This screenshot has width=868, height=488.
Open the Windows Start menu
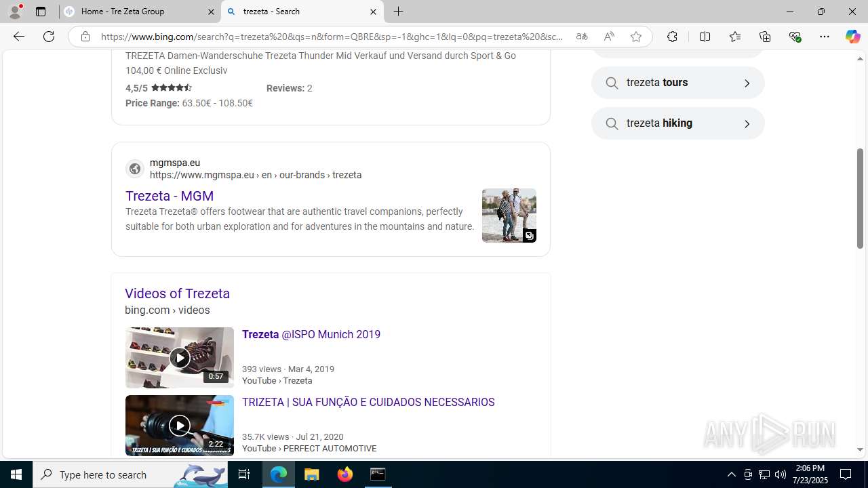16,474
